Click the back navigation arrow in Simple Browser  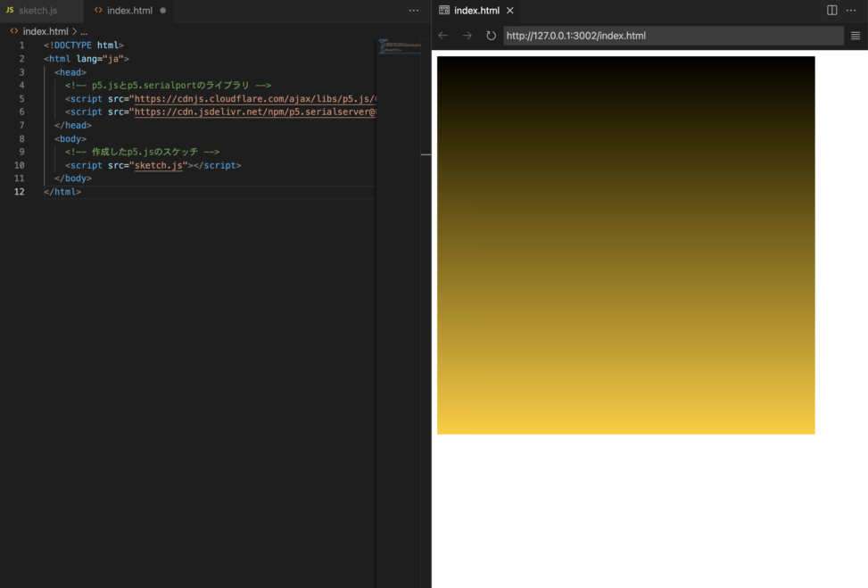coord(443,36)
